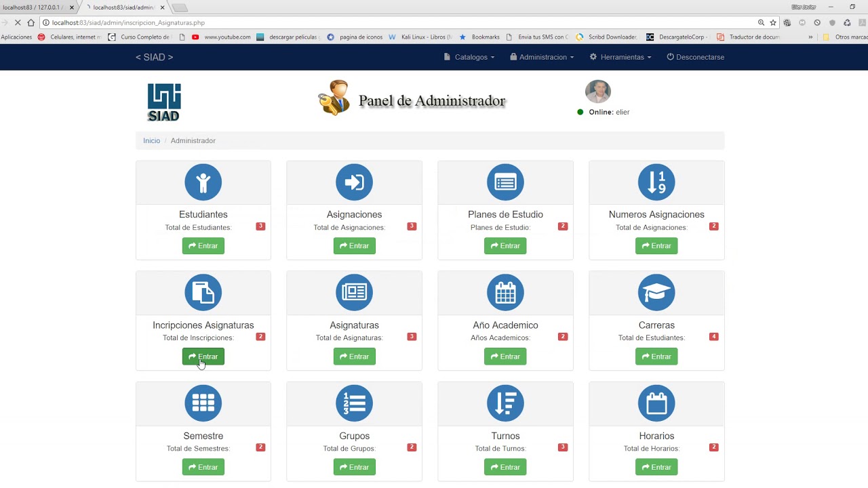The image size is (868, 488).
Task: Click the zoom magnifier icon in address bar
Action: pyautogui.click(x=761, y=22)
